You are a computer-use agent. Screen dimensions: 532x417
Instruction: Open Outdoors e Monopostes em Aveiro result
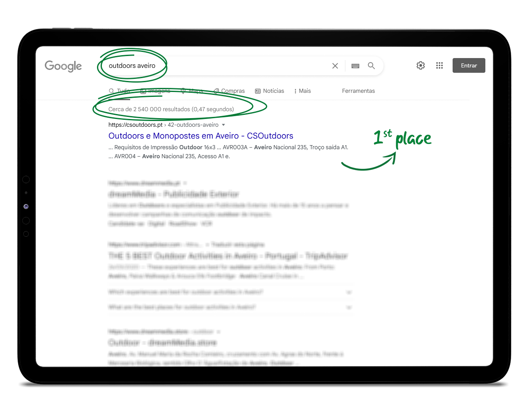[201, 136]
